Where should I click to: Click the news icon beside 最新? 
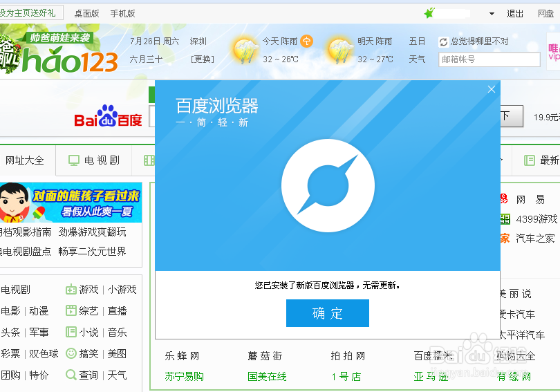[x=530, y=160]
